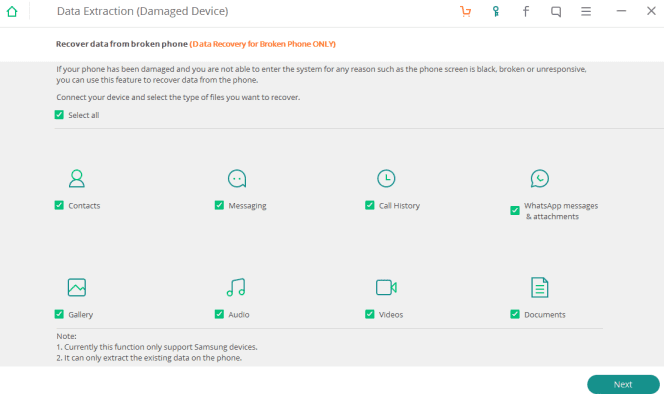This screenshot has width=664, height=394.
Task: Click the Gallery picture icon
Action: pos(77,287)
